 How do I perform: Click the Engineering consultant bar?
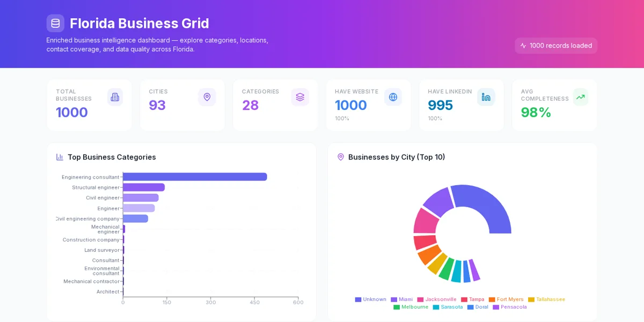195,177
